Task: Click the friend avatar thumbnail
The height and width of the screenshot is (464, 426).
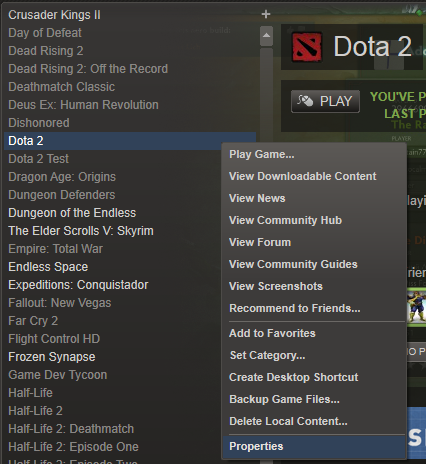Action: (416, 307)
